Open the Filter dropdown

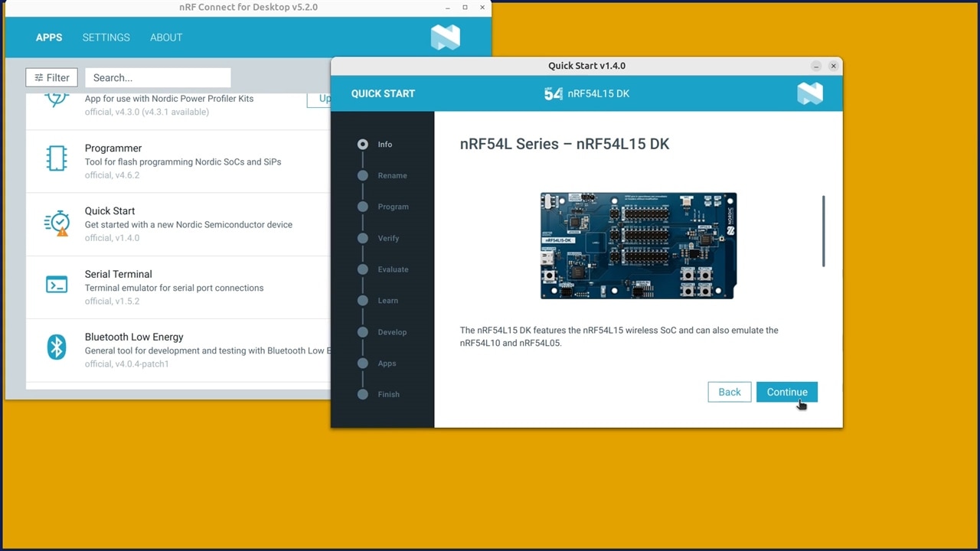pos(51,77)
